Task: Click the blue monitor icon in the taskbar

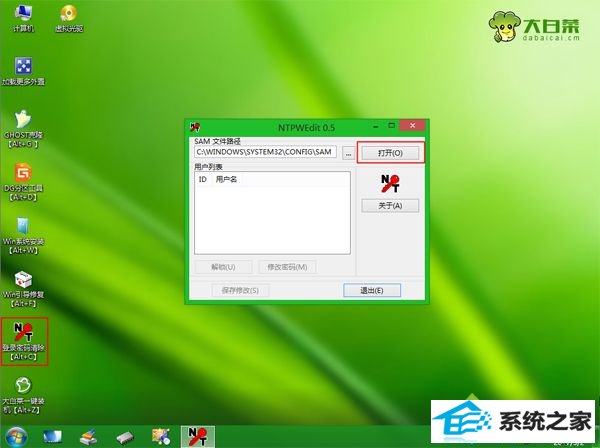Action: pyautogui.click(x=52, y=437)
